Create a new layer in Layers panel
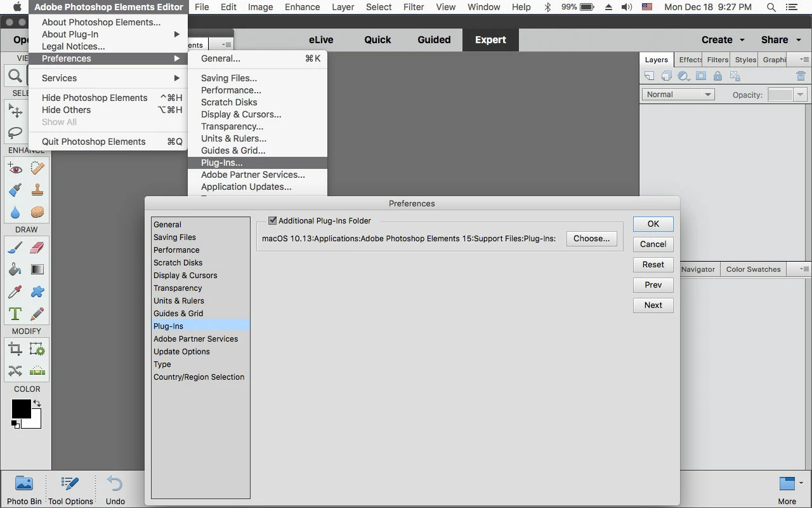This screenshot has height=508, width=812. click(x=649, y=76)
